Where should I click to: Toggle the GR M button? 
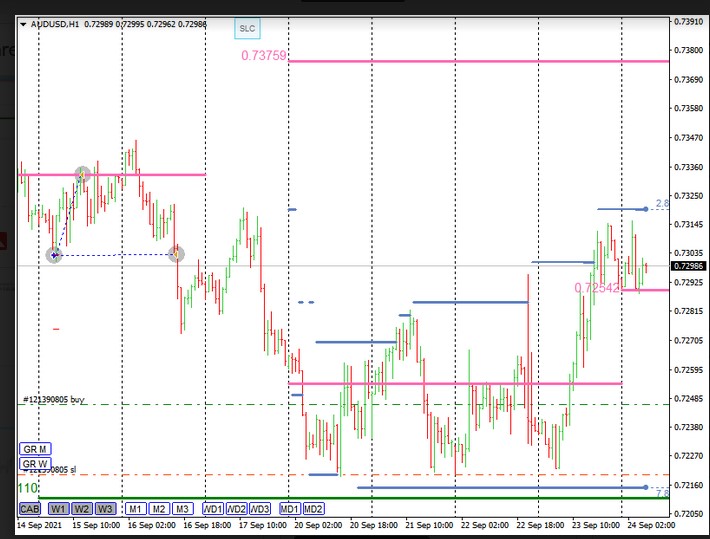[x=35, y=449]
